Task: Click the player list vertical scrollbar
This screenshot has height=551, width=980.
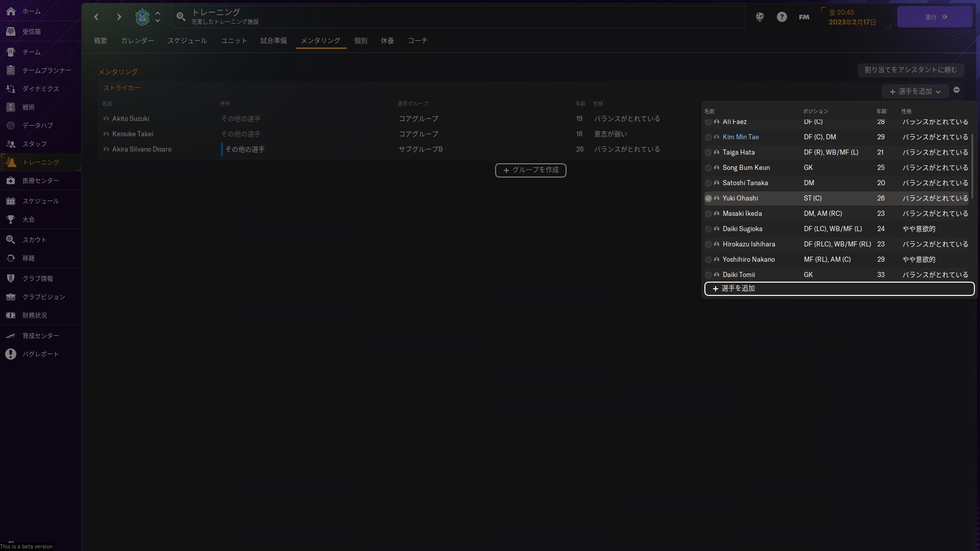Action: tap(972, 166)
